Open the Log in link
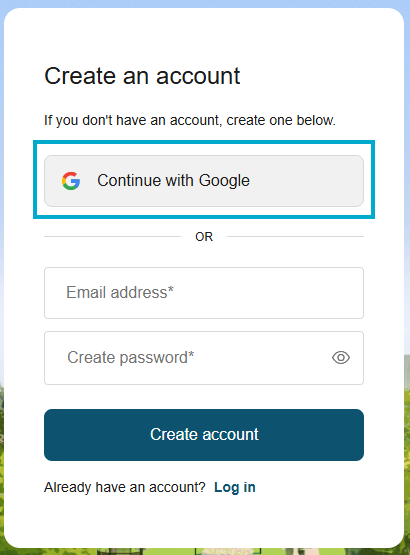The image size is (410, 555). (235, 487)
